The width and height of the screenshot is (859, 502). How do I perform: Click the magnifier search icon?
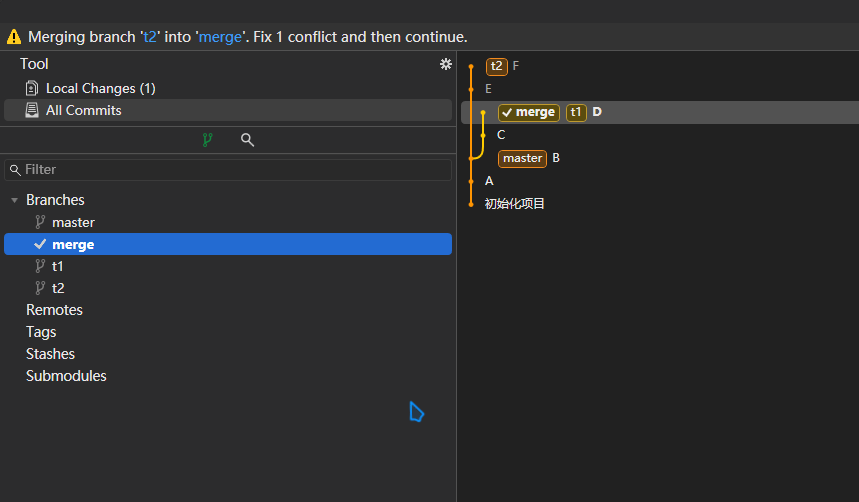[x=247, y=140]
